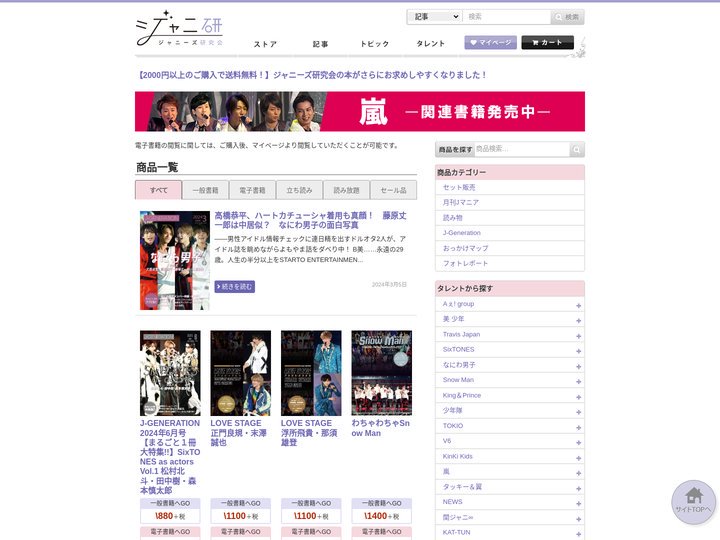
Task: Click the ジャニ研 site logo
Action: pyautogui.click(x=179, y=28)
